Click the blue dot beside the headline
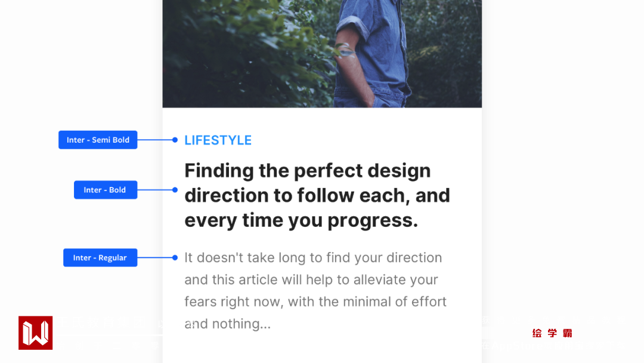 coord(175,190)
